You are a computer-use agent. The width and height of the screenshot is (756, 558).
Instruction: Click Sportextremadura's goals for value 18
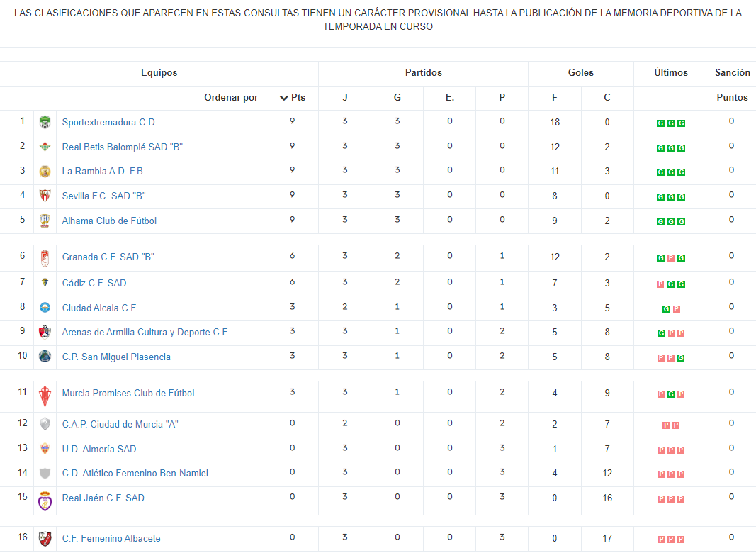(x=555, y=123)
